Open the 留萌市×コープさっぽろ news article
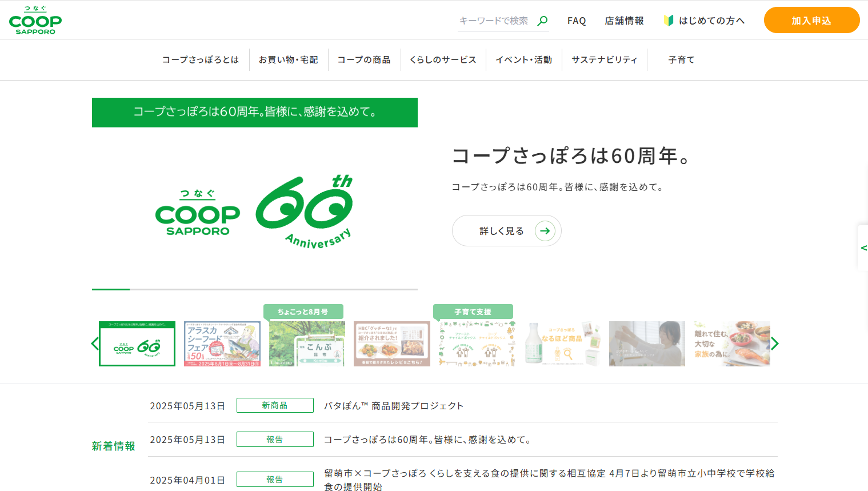868x491 pixels. click(x=550, y=480)
